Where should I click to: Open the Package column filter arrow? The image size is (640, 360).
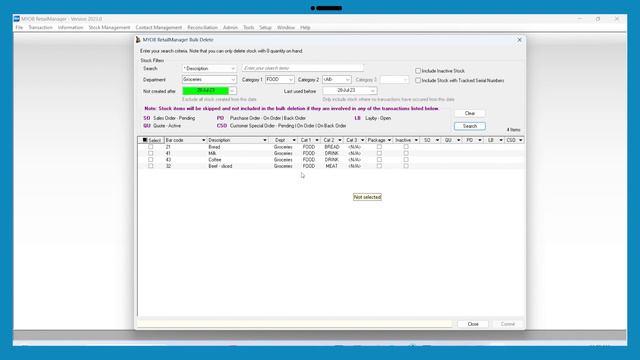tap(389, 140)
